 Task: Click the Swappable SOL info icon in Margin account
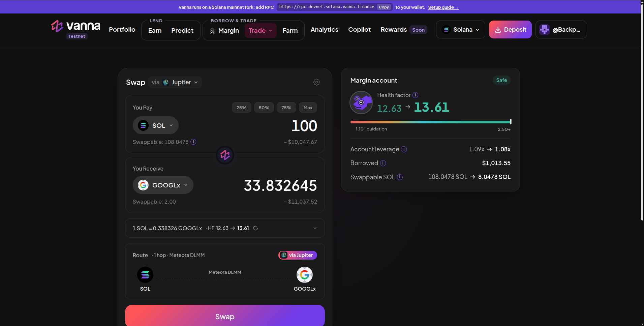click(400, 177)
